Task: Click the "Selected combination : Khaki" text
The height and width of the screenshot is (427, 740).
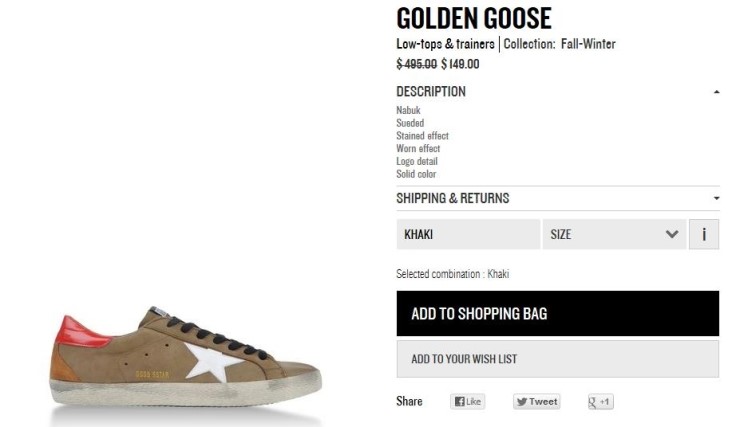Action: pyautogui.click(x=452, y=274)
